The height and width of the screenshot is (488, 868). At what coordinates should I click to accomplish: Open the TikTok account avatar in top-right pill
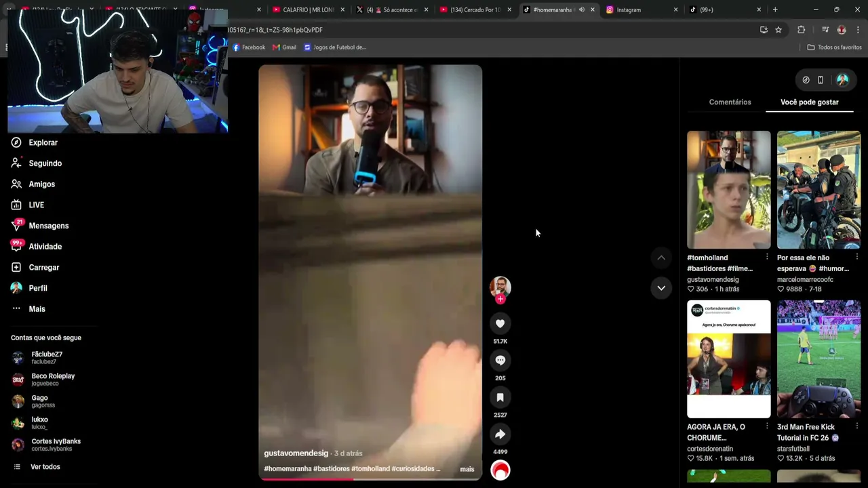tap(842, 80)
